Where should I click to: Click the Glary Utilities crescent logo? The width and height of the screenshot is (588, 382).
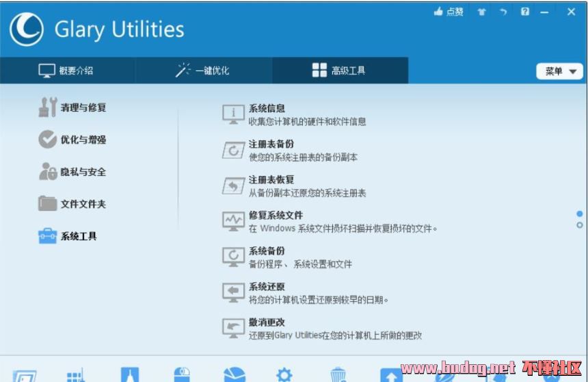click(26, 29)
